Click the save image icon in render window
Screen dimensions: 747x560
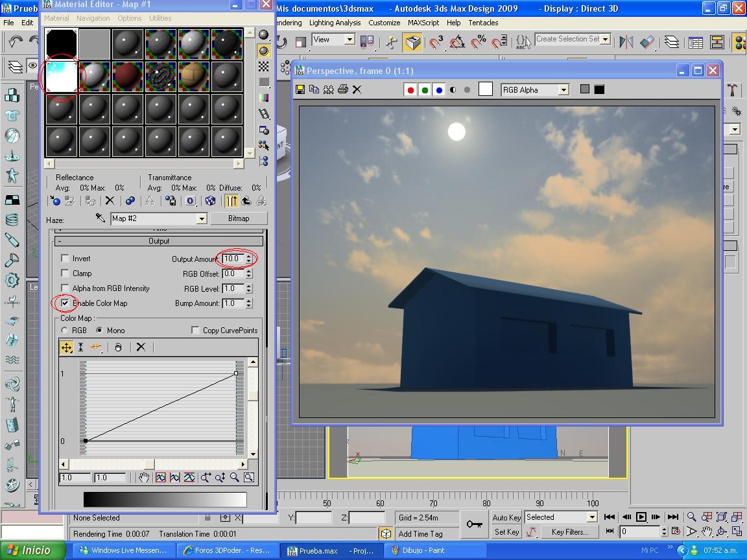pyautogui.click(x=300, y=89)
